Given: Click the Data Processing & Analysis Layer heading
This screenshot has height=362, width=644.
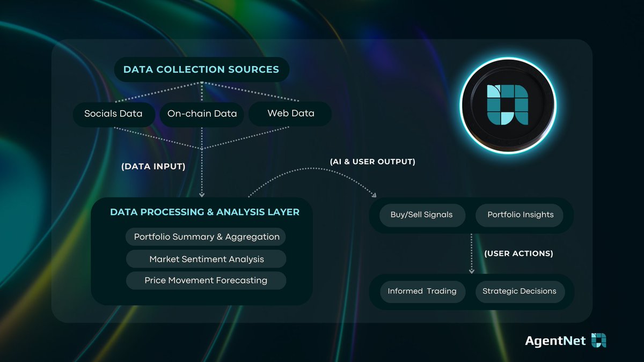Looking at the screenshot, I should (204, 212).
